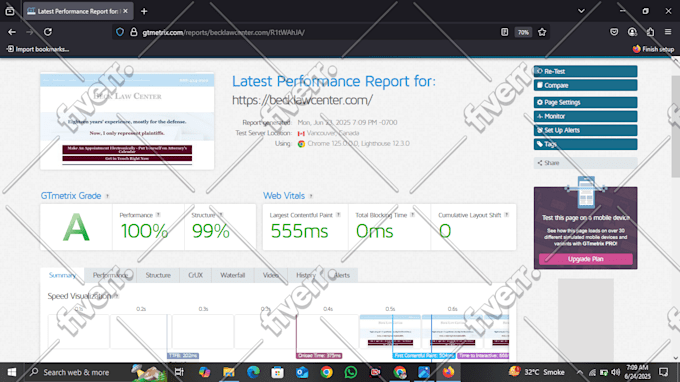Expand the list all tabs chevron

581,11
